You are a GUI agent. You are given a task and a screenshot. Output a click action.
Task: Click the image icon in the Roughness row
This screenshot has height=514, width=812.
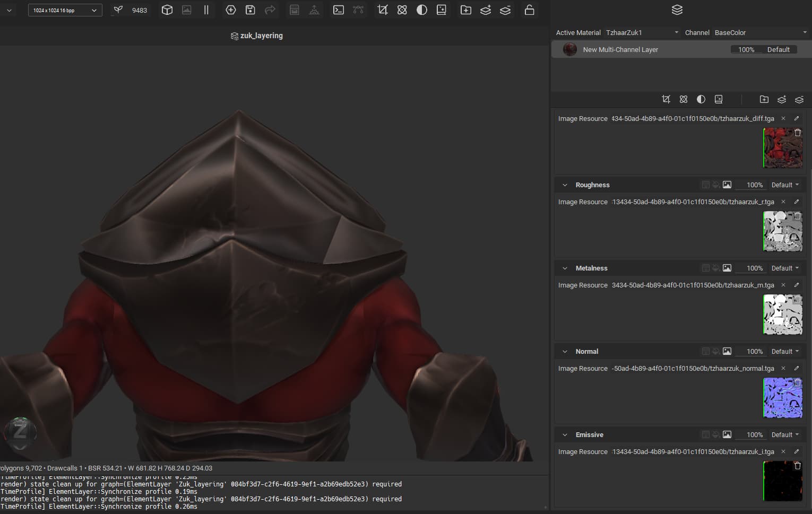click(x=727, y=185)
